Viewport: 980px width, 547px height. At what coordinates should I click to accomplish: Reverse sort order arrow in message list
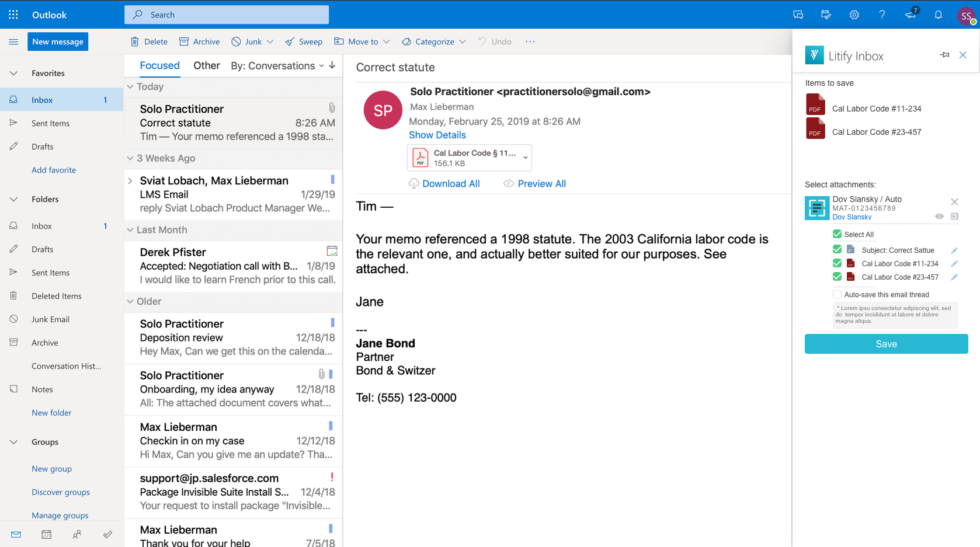pyautogui.click(x=332, y=65)
